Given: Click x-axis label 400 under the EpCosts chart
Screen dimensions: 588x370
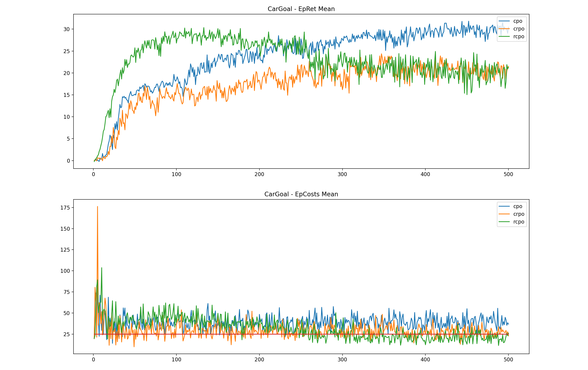Looking at the screenshot, I should click(425, 360).
